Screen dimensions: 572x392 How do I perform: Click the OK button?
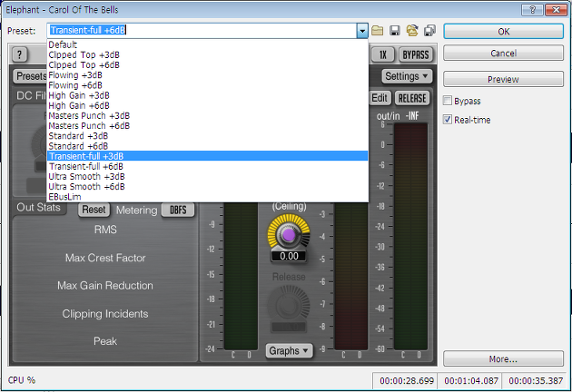[x=503, y=32]
